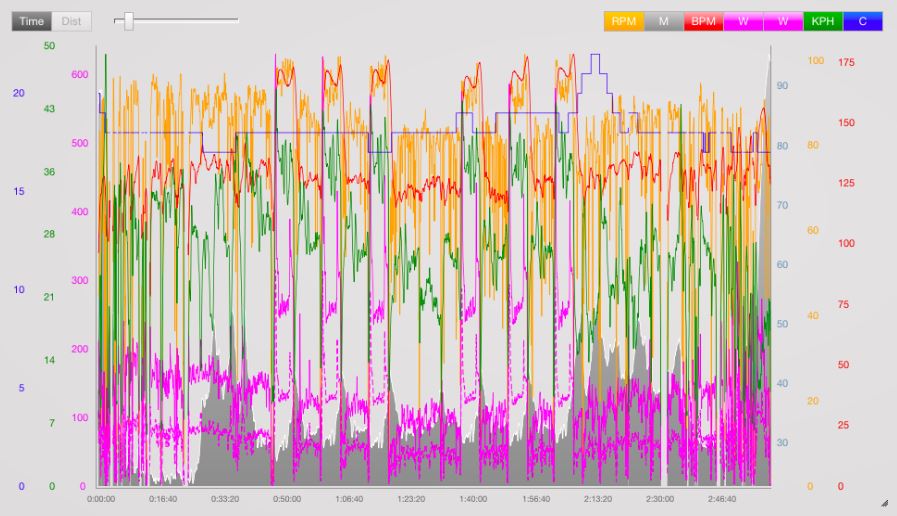Click the 1:40:00 time axis label
Viewport: 897px width, 516px height.
click(x=473, y=499)
